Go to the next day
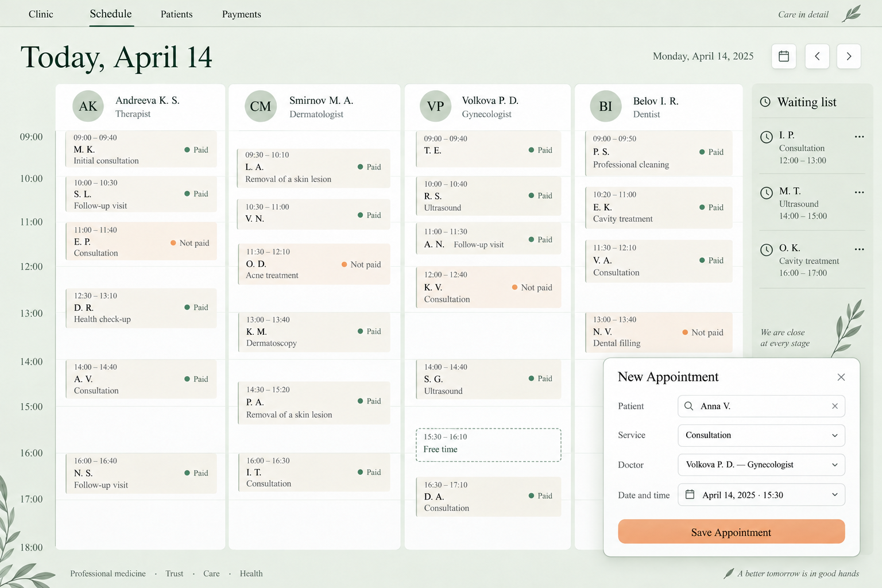This screenshot has height=588, width=882. coord(849,56)
